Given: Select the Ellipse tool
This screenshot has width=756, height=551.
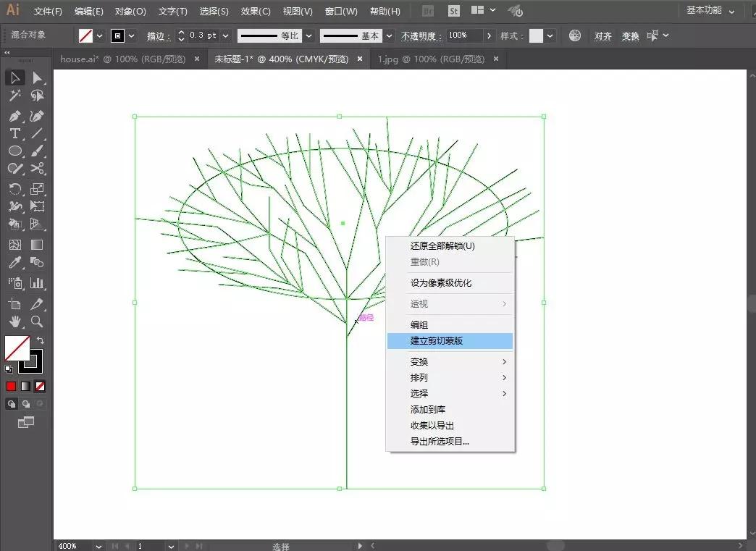Looking at the screenshot, I should (15, 151).
